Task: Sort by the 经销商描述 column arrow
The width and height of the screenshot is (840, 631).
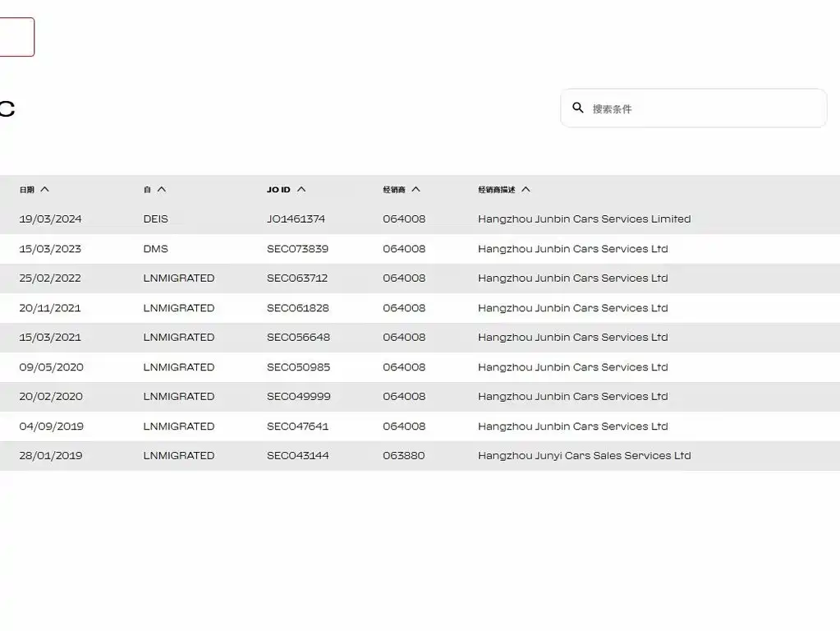Action: click(526, 189)
